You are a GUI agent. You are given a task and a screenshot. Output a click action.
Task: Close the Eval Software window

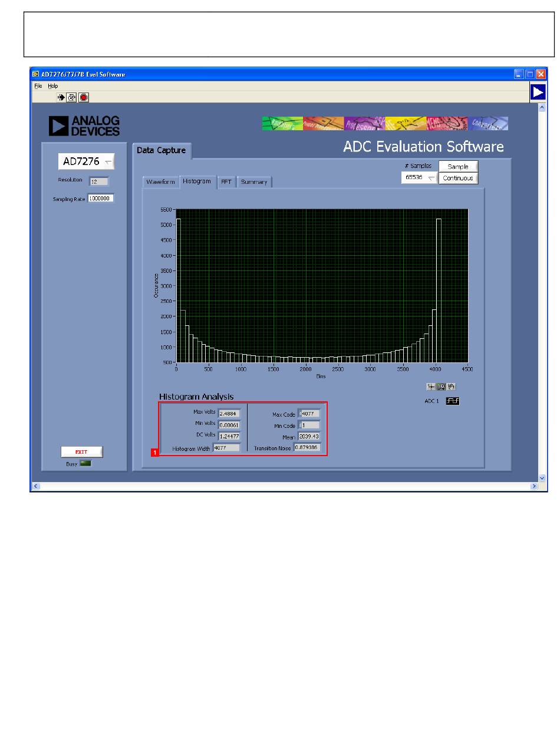[x=541, y=74]
